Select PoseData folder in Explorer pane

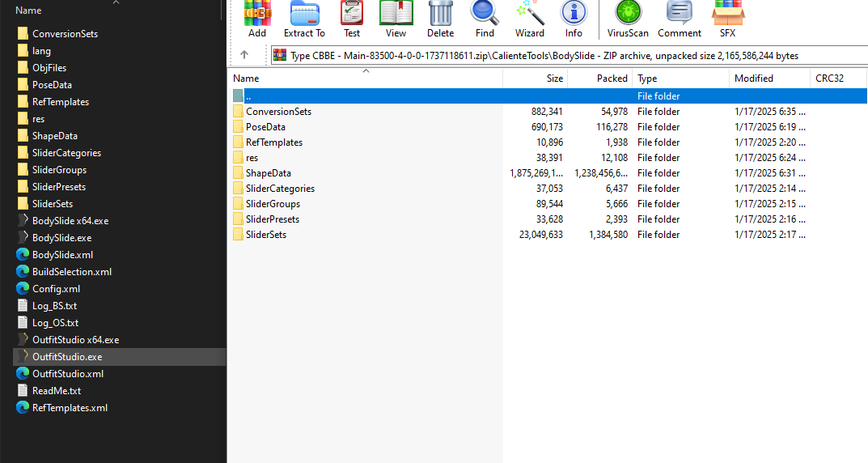tap(52, 85)
